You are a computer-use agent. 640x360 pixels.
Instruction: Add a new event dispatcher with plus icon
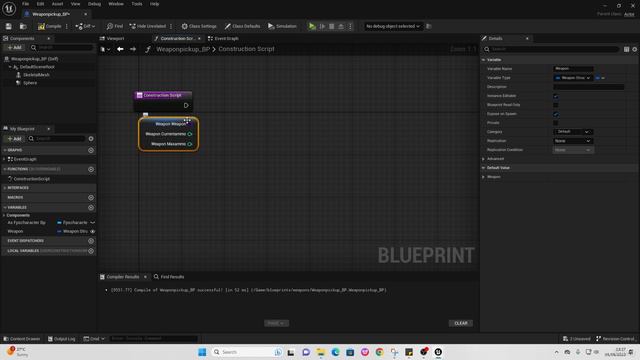coord(91,241)
